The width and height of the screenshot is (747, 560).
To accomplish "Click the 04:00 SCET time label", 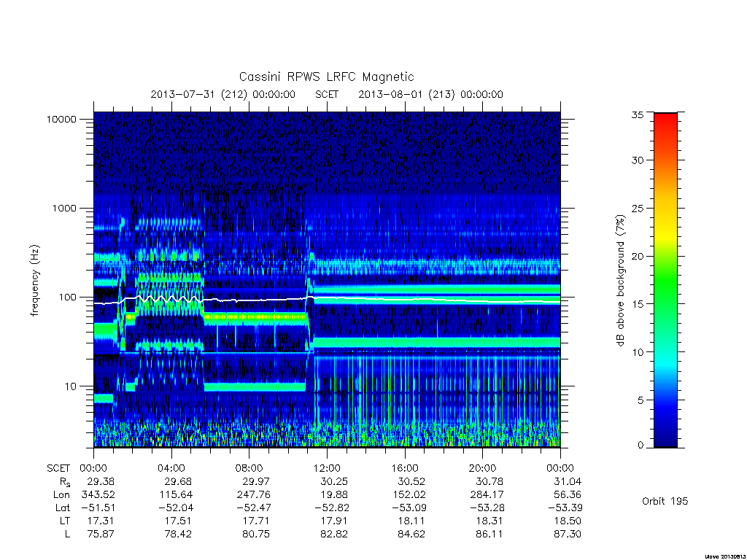I will coord(171,468).
